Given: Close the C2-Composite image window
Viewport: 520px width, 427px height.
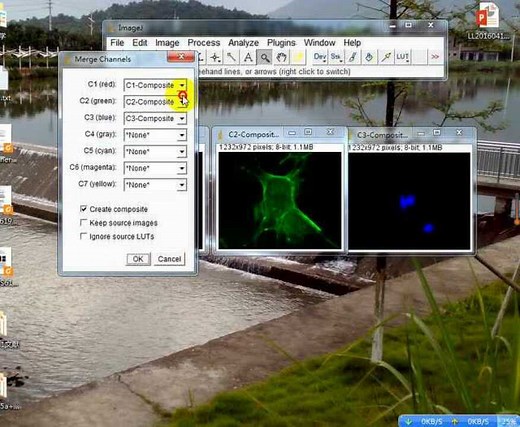Looking at the screenshot, I should [330, 132].
